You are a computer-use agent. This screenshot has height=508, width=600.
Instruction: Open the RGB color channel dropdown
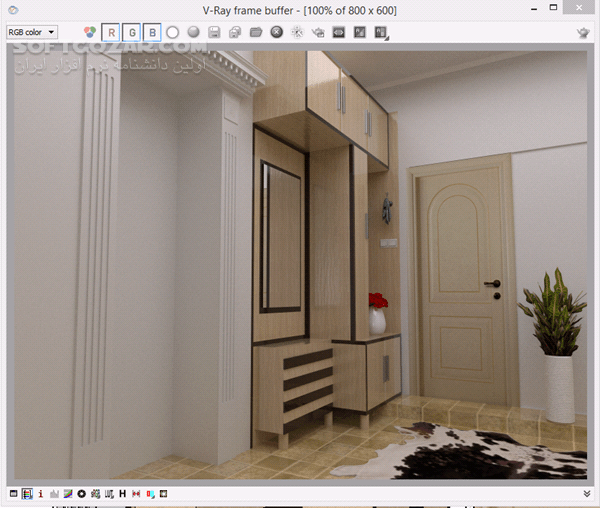point(32,32)
